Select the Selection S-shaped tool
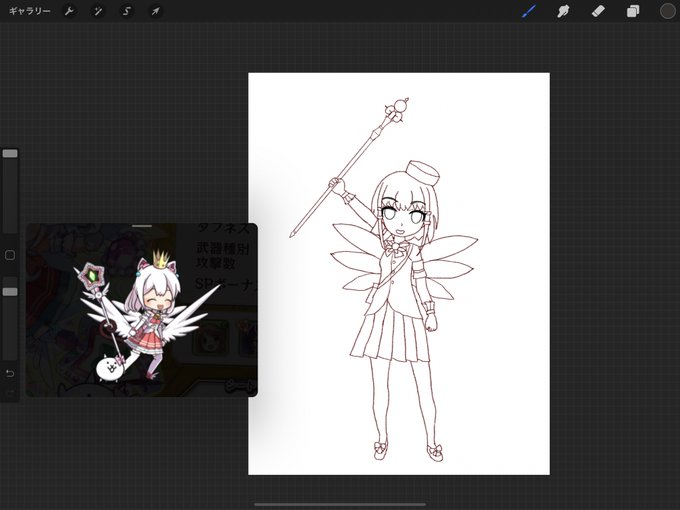This screenshot has width=680, height=510. tap(127, 11)
